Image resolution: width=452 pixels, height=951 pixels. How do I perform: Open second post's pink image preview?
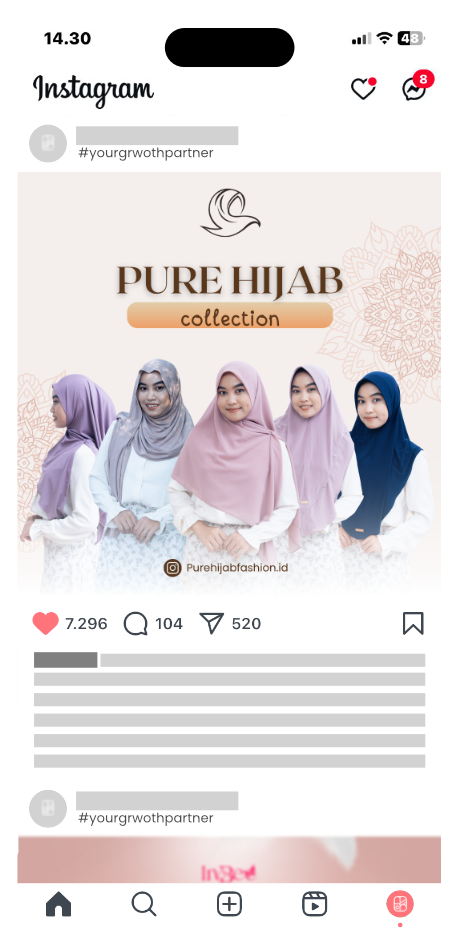point(229,860)
